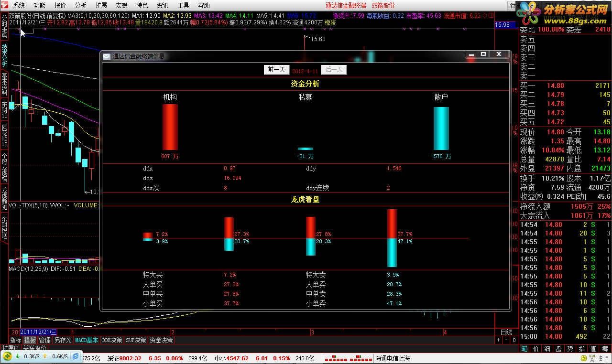Click the minus zoom button under 日线
The width and height of the screenshot is (612, 364).
(x=505, y=340)
